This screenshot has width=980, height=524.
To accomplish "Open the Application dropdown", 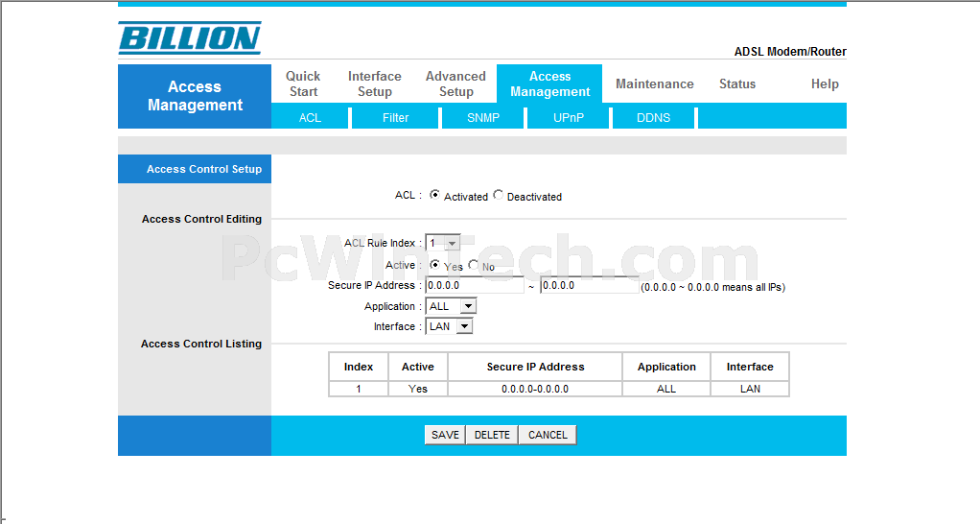I will pyautogui.click(x=451, y=306).
